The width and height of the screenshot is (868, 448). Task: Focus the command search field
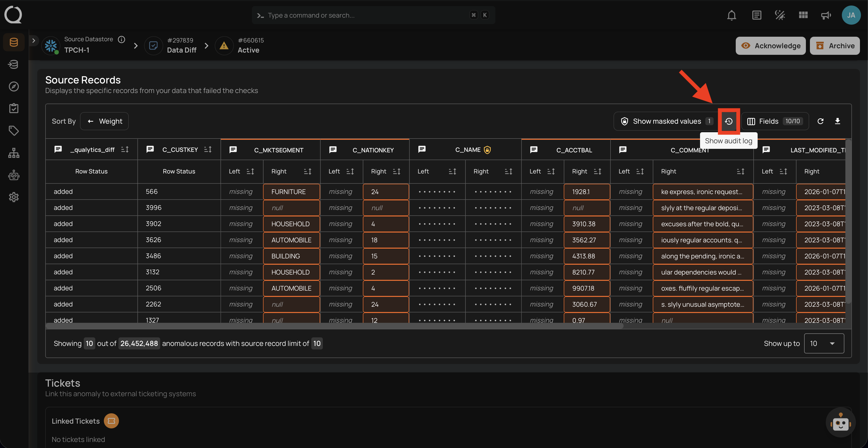(373, 15)
